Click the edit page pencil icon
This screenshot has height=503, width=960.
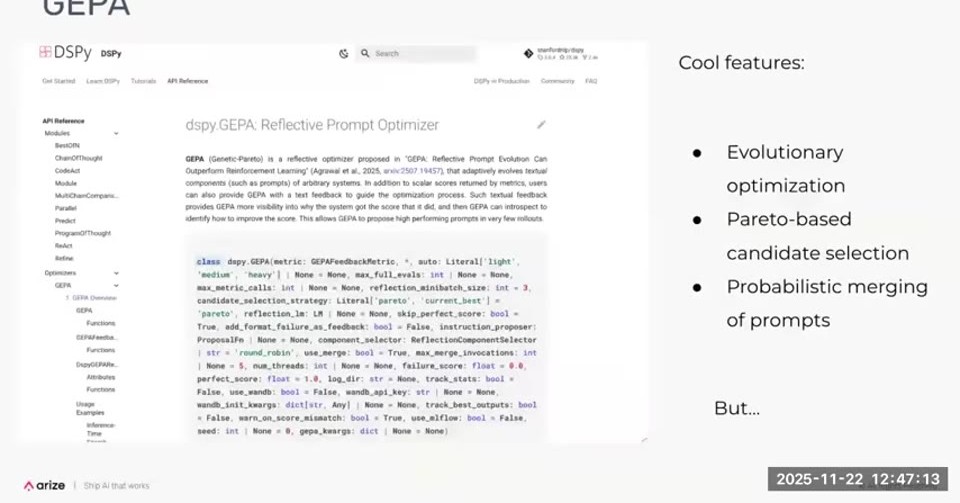tap(541, 125)
